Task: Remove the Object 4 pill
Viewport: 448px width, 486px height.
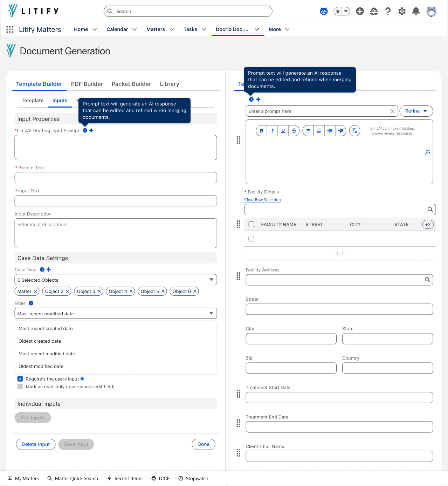Action: [131, 291]
